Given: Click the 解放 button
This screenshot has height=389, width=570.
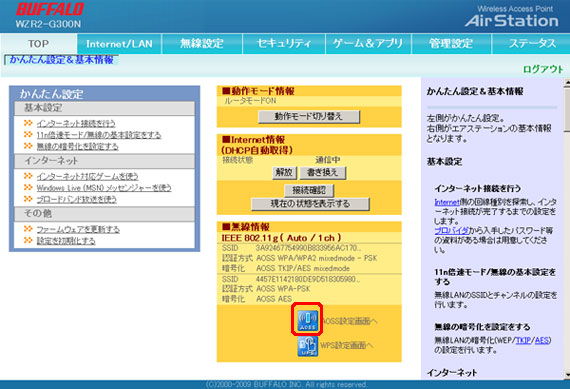Looking at the screenshot, I should click(284, 172).
